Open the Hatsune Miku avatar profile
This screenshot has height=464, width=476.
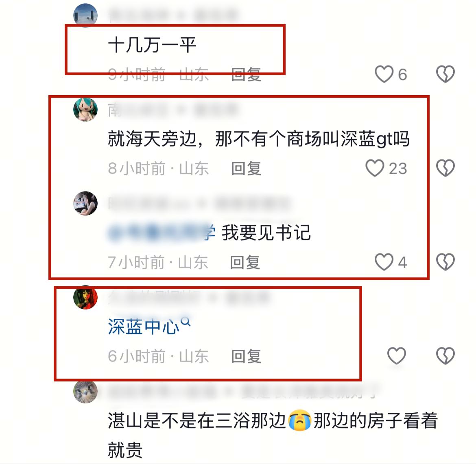(85, 109)
